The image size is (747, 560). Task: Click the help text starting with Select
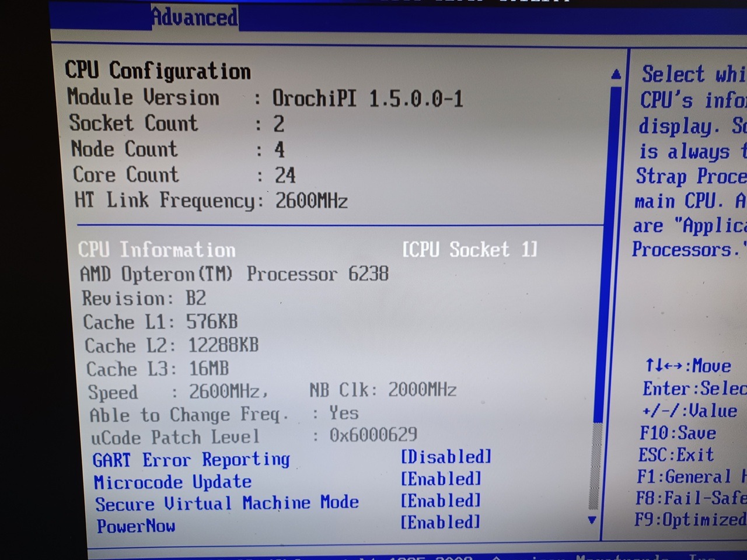tap(690, 162)
